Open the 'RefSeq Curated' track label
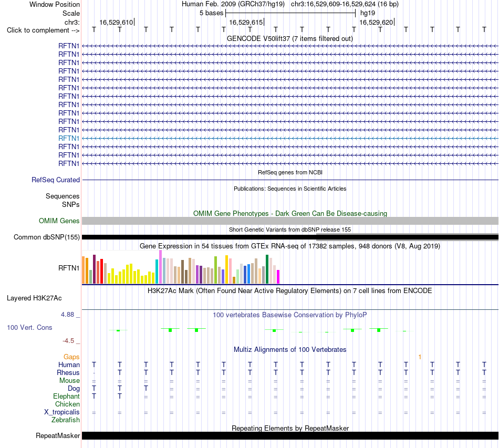This screenshot has width=499, height=448. [56, 180]
